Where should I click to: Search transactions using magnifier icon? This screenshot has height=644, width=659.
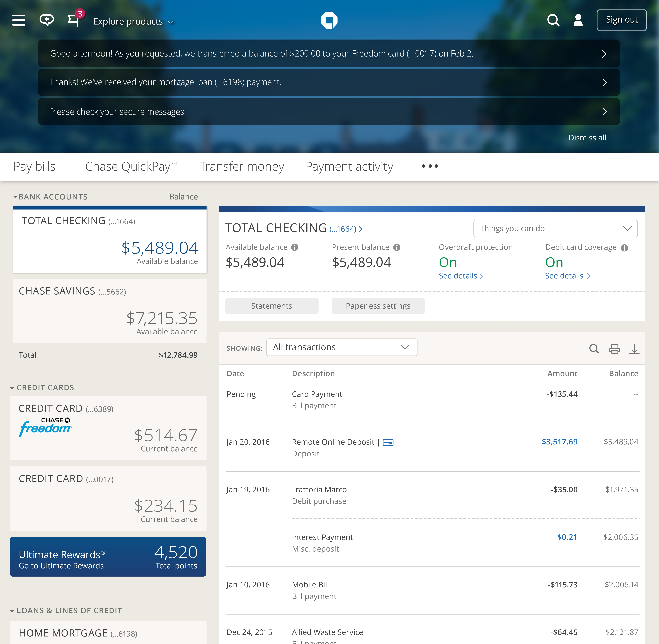tap(594, 348)
